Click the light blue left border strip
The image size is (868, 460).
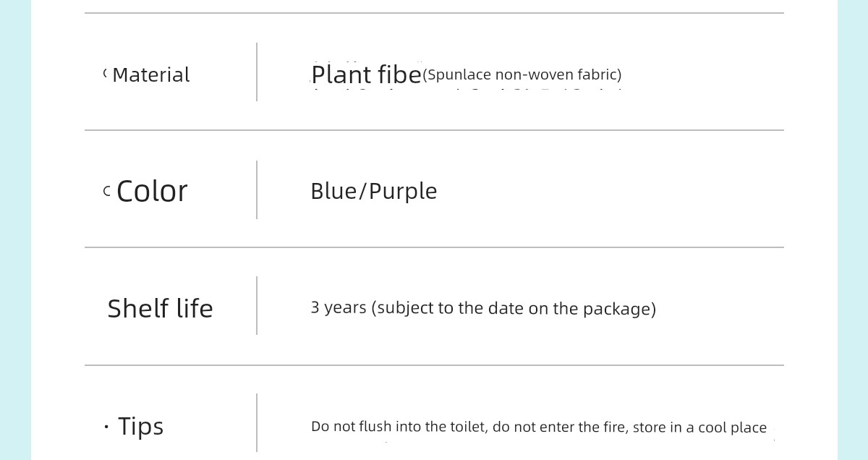tap(15, 230)
